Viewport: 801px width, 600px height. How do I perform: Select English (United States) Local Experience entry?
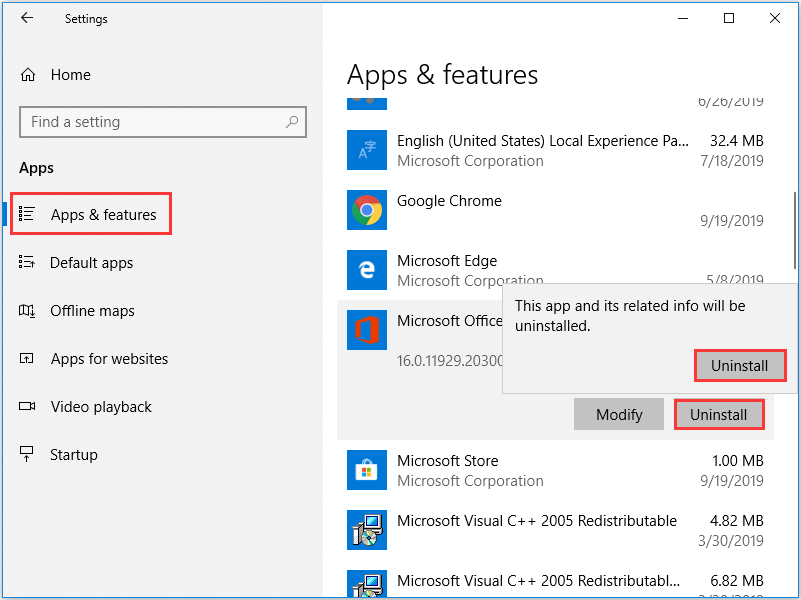pyautogui.click(x=543, y=140)
